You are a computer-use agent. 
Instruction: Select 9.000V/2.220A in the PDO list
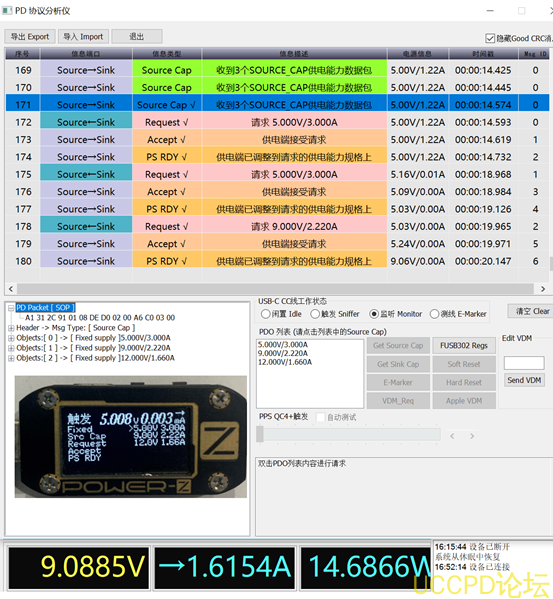[283, 353]
